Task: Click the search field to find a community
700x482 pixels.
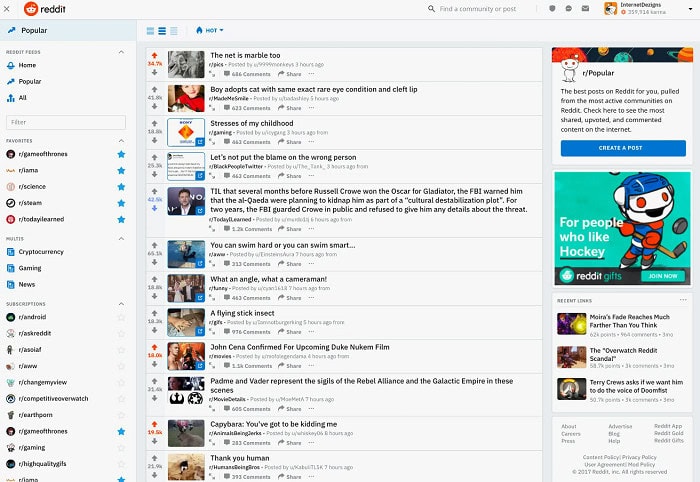Action: coord(478,8)
